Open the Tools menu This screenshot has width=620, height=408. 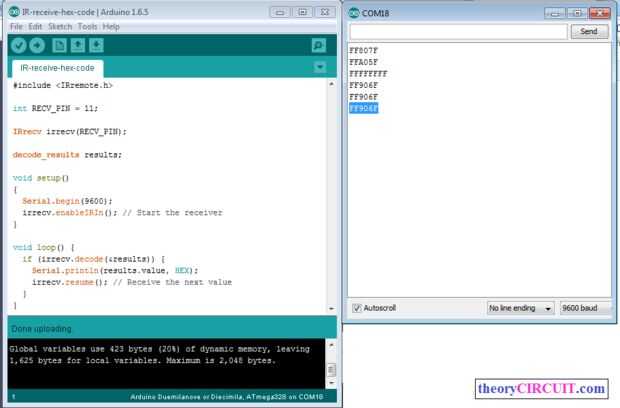pyautogui.click(x=87, y=26)
